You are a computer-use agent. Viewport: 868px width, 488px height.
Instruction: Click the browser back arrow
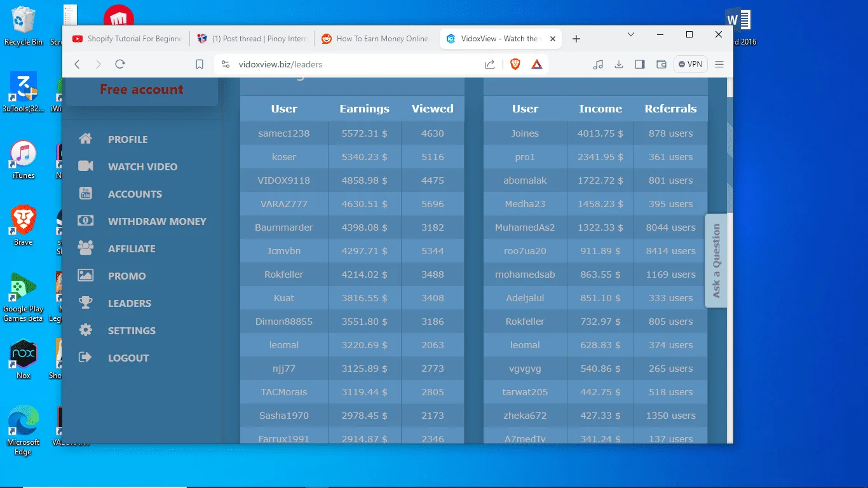(x=77, y=64)
